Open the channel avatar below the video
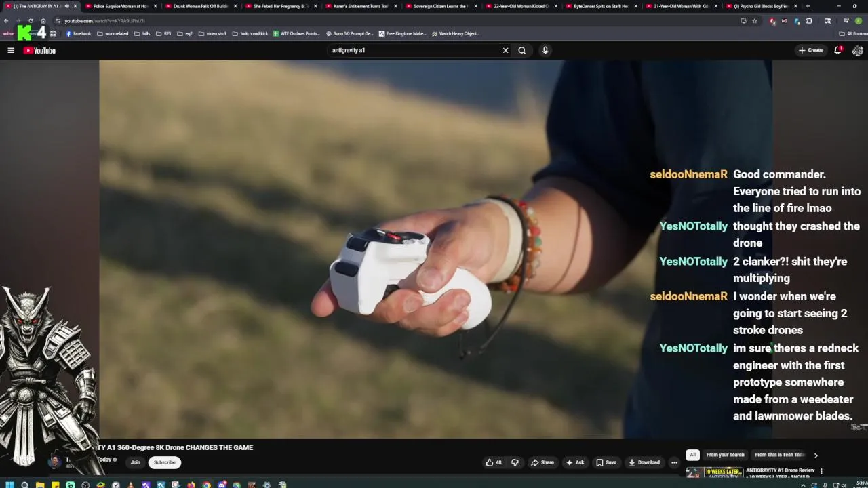Screen dimensions: 868x488 [x=54, y=462]
